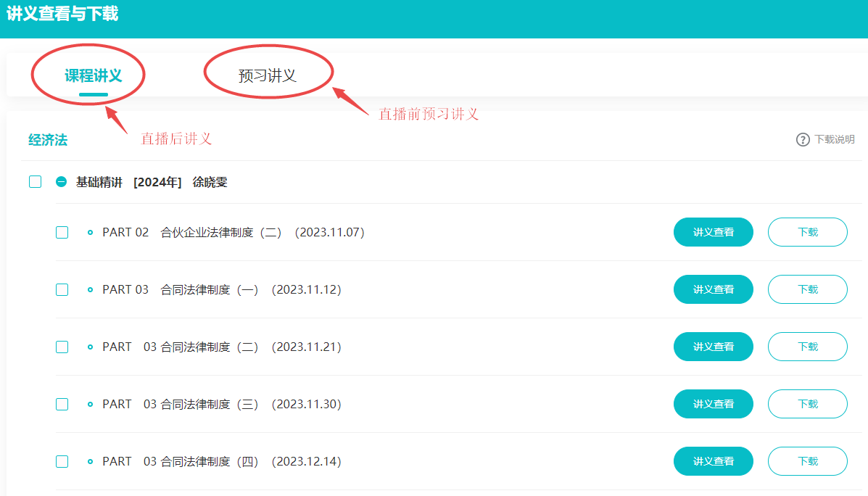Open the 预习讲义 tab
The height and width of the screenshot is (496, 868).
[268, 75]
